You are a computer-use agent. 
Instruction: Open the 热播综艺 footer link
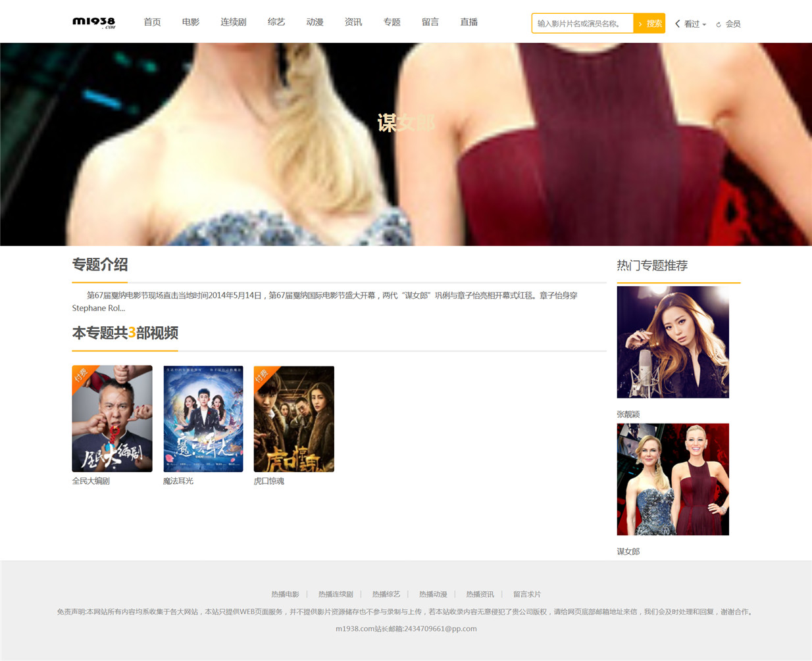pos(386,594)
